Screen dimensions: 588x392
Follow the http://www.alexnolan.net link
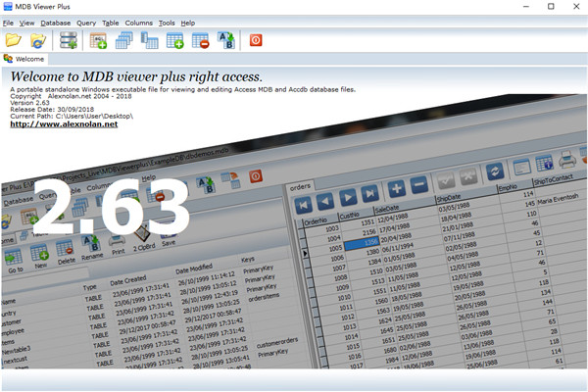click(64, 124)
